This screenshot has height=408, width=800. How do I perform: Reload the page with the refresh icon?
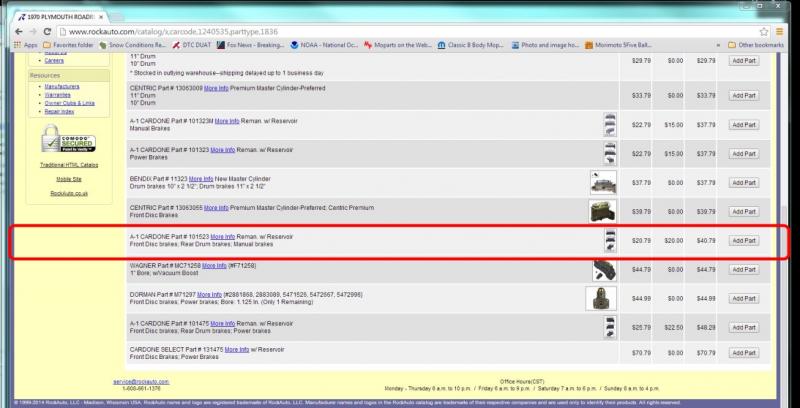47,32
